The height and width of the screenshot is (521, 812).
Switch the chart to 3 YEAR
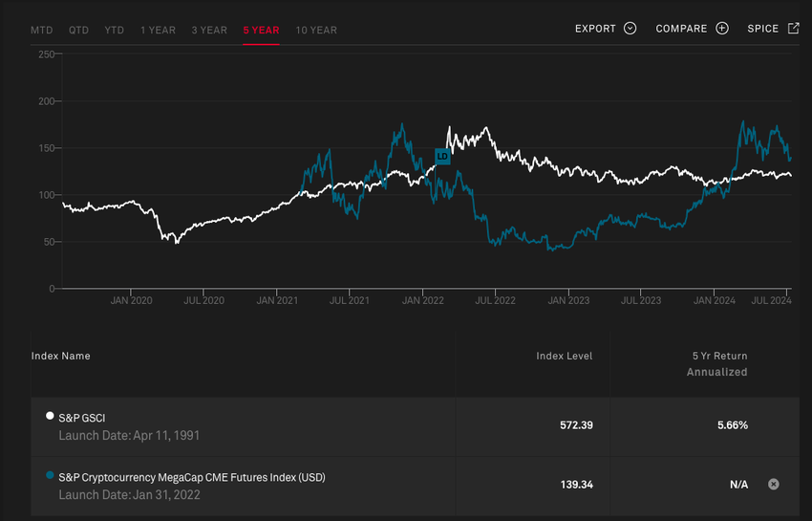click(209, 30)
